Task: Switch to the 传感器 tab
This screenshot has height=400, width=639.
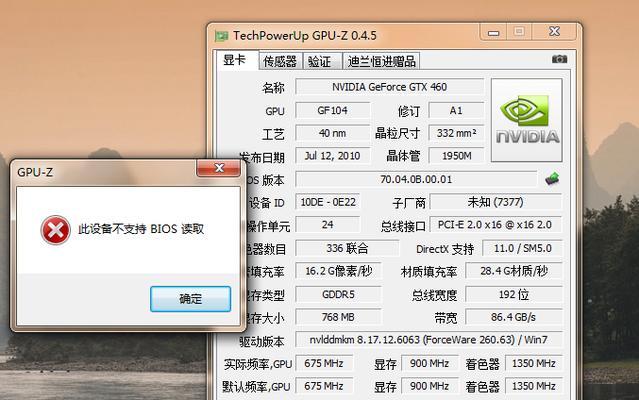Action: 280,62
